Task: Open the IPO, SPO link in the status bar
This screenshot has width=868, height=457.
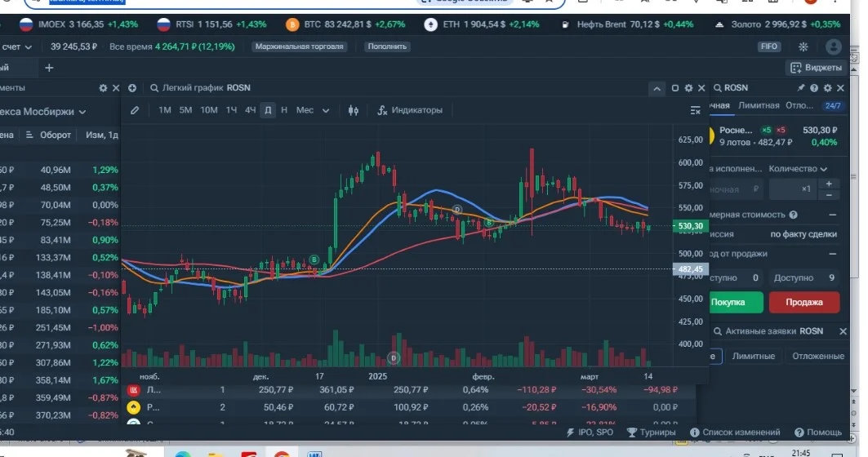Action: coord(590,432)
